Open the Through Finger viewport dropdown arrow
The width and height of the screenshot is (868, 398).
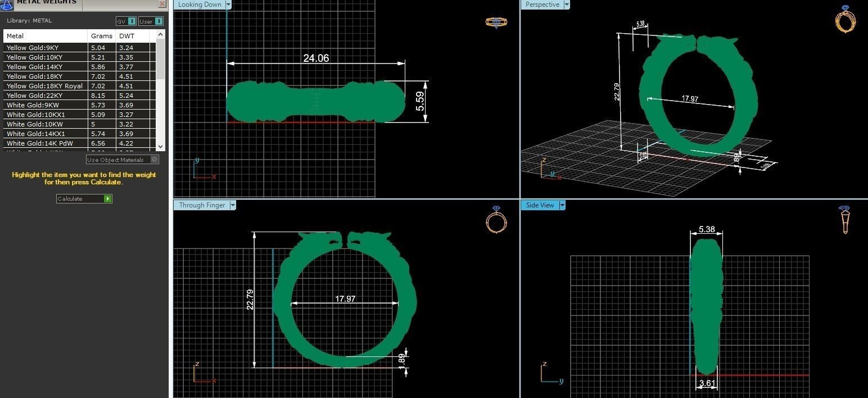233,205
